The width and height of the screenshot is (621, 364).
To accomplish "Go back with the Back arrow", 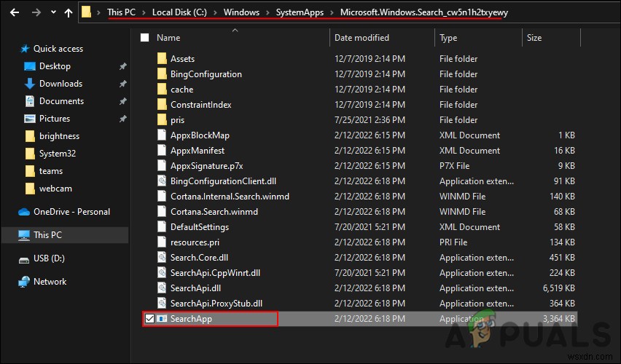I will point(15,12).
